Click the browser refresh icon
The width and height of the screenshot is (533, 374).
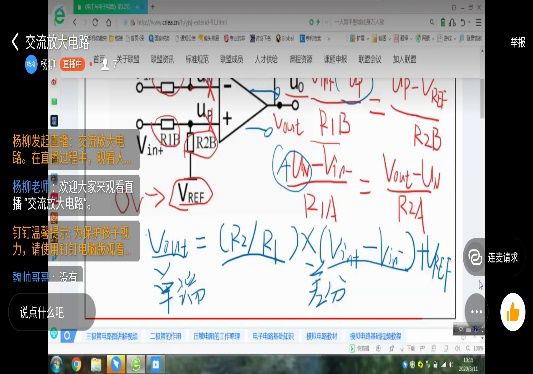(x=95, y=22)
